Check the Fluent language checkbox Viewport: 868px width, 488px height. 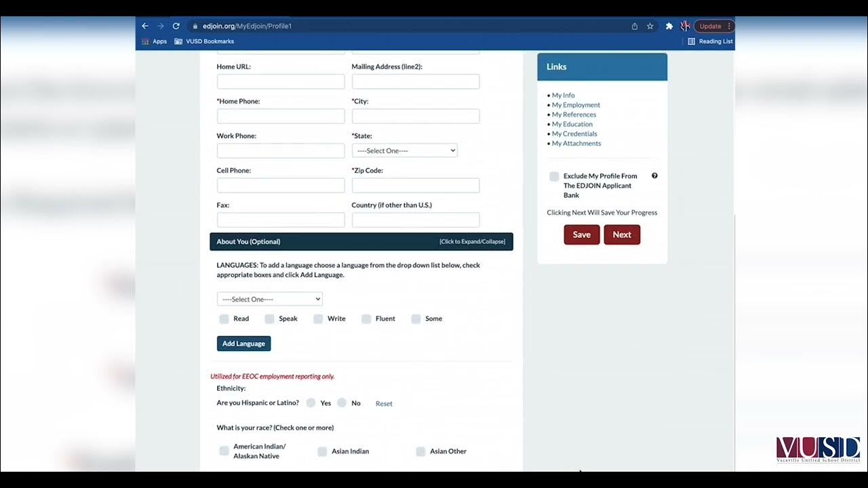click(366, 319)
